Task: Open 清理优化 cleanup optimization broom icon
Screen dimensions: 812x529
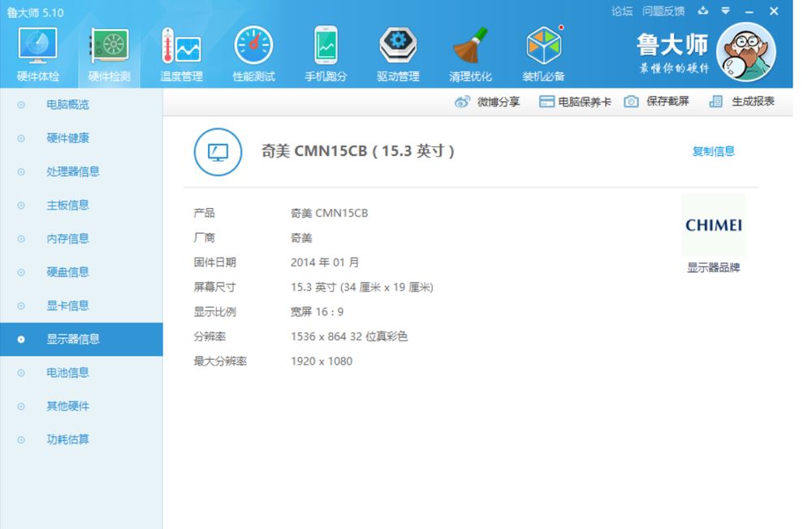Action: point(470,46)
